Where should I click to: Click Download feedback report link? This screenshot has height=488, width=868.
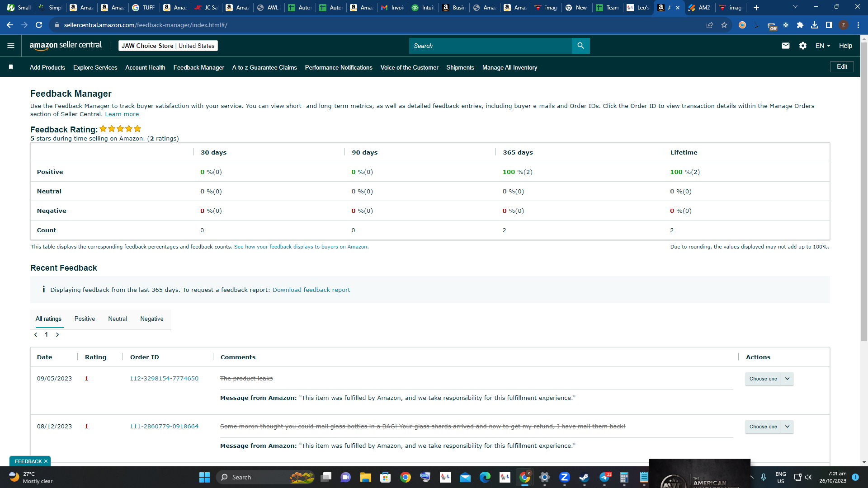(x=311, y=290)
